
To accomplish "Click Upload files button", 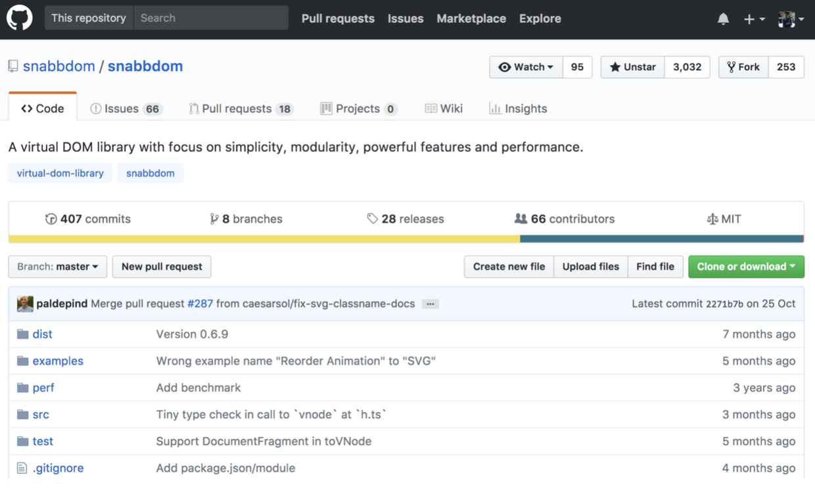I will (591, 266).
